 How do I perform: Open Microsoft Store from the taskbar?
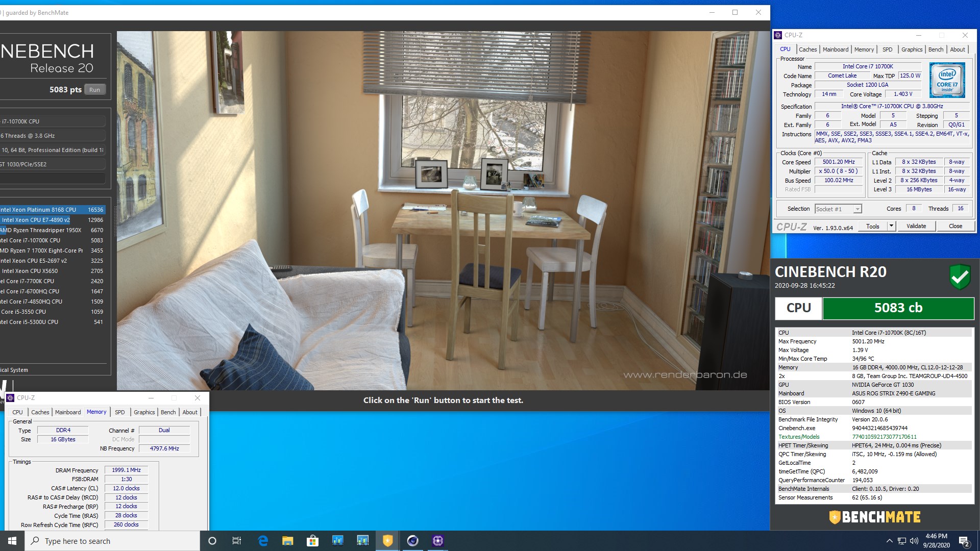point(312,541)
